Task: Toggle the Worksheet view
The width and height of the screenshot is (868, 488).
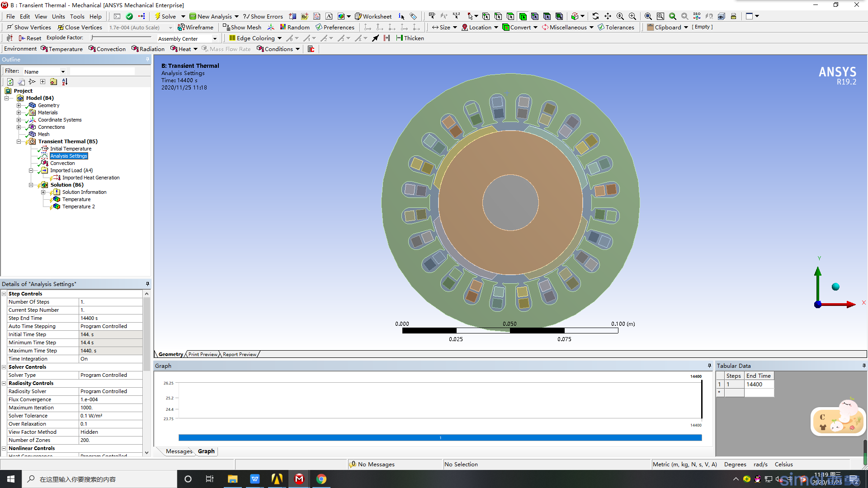Action: [x=373, y=16]
